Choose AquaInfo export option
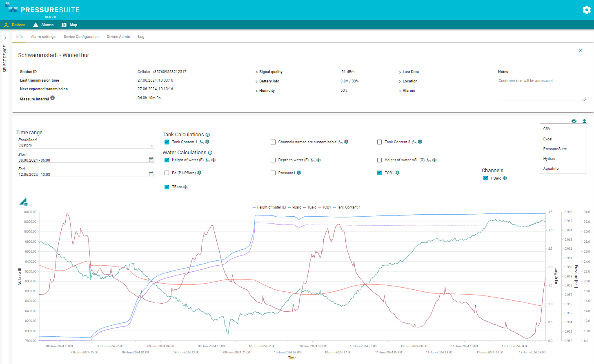Viewport: 594px width, 364px height. click(x=563, y=169)
